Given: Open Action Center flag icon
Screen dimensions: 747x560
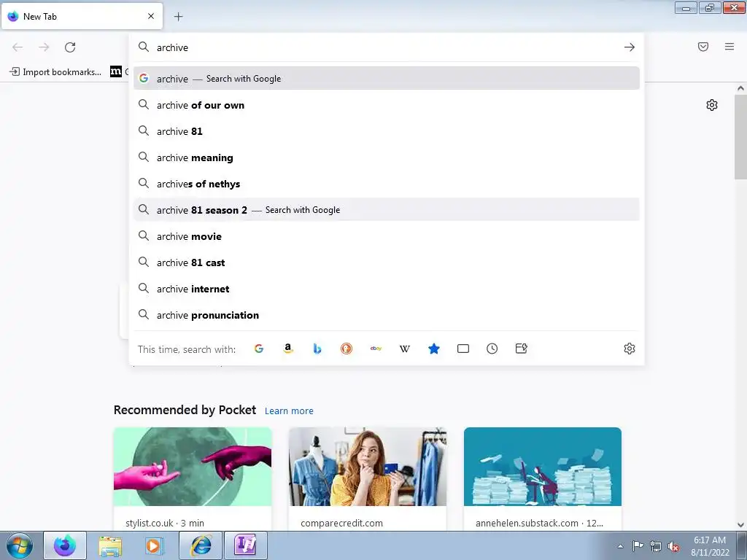Looking at the screenshot, I should 638,546.
